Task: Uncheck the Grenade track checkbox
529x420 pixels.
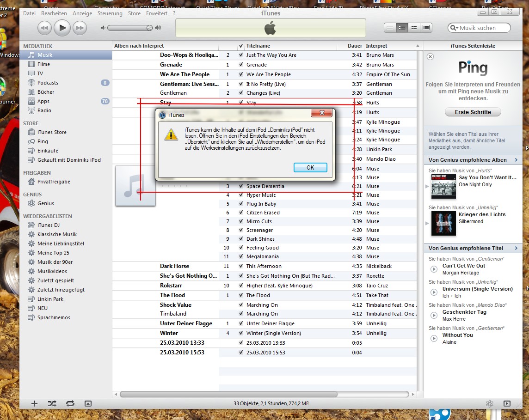Action: (x=241, y=64)
